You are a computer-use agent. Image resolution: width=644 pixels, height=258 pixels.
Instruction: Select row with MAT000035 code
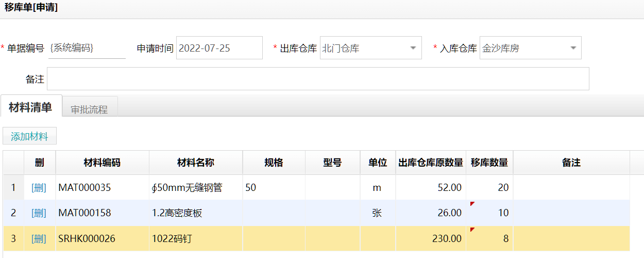pos(102,188)
